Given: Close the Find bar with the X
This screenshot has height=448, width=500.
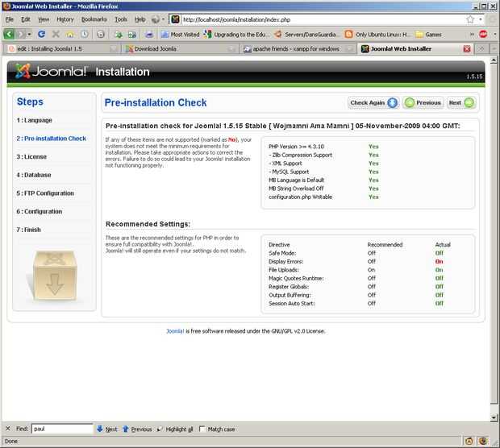Looking at the screenshot, I should 8,429.
